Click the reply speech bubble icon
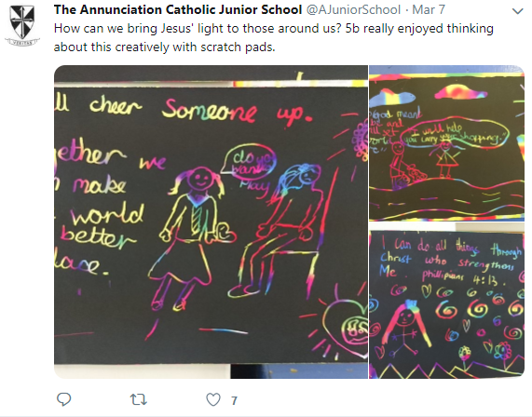This screenshot has height=417, width=532. (x=63, y=399)
